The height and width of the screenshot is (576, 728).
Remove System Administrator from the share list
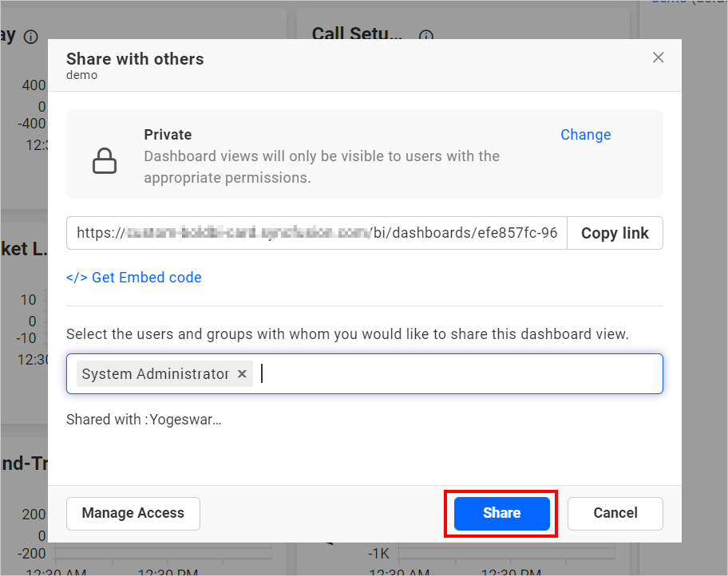242,373
